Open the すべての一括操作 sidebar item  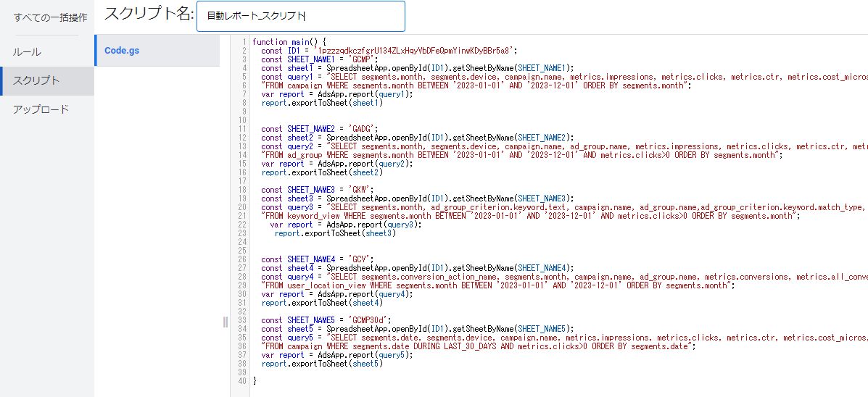pyautogui.click(x=51, y=17)
